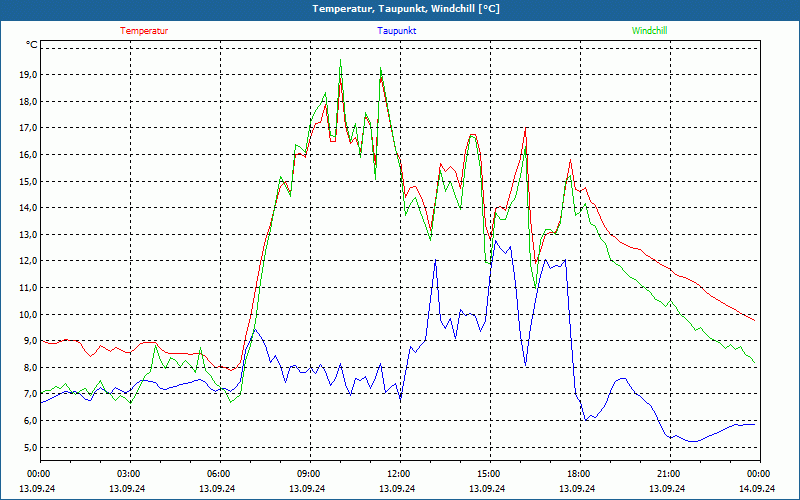Click the 6,0 y-axis value

[31, 421]
